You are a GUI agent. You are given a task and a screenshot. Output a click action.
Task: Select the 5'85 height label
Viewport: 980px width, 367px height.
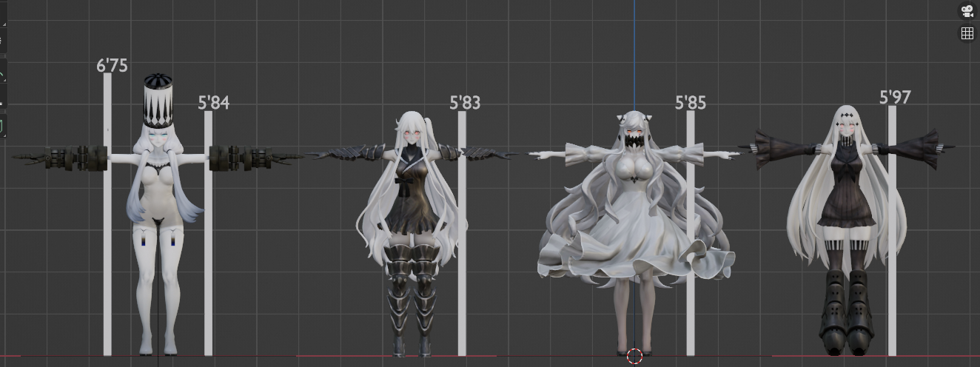pyautogui.click(x=691, y=103)
